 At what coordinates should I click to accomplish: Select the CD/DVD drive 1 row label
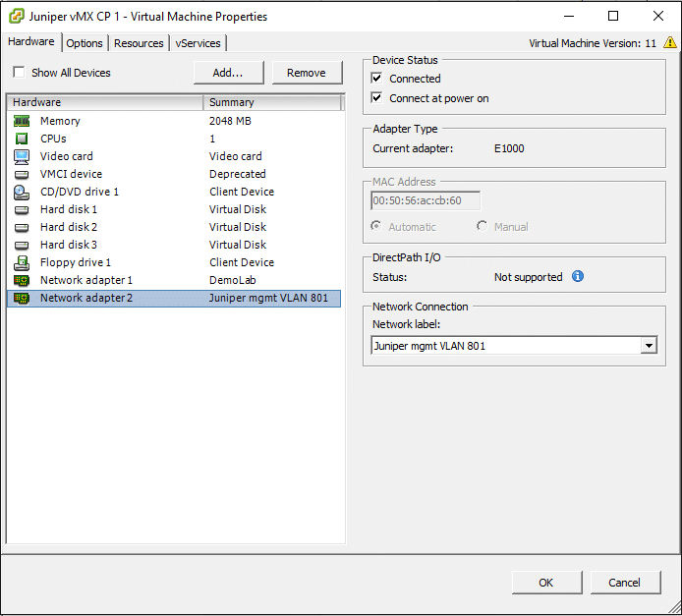(x=80, y=193)
